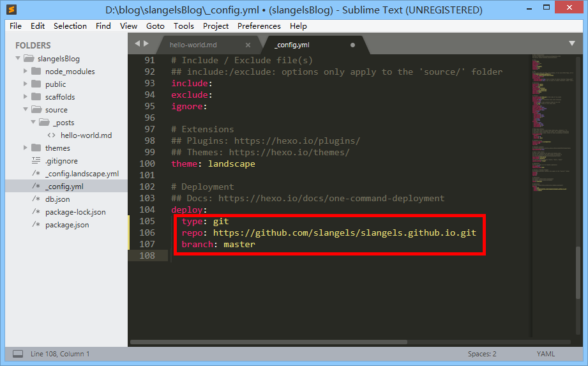
Task: Click the _config.landscape.yml file icon
Action: point(36,173)
